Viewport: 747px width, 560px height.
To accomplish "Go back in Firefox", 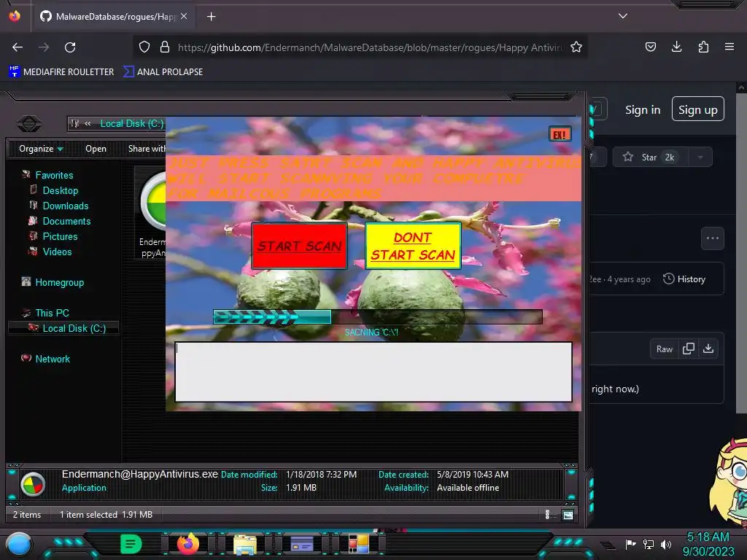I will tap(18, 47).
